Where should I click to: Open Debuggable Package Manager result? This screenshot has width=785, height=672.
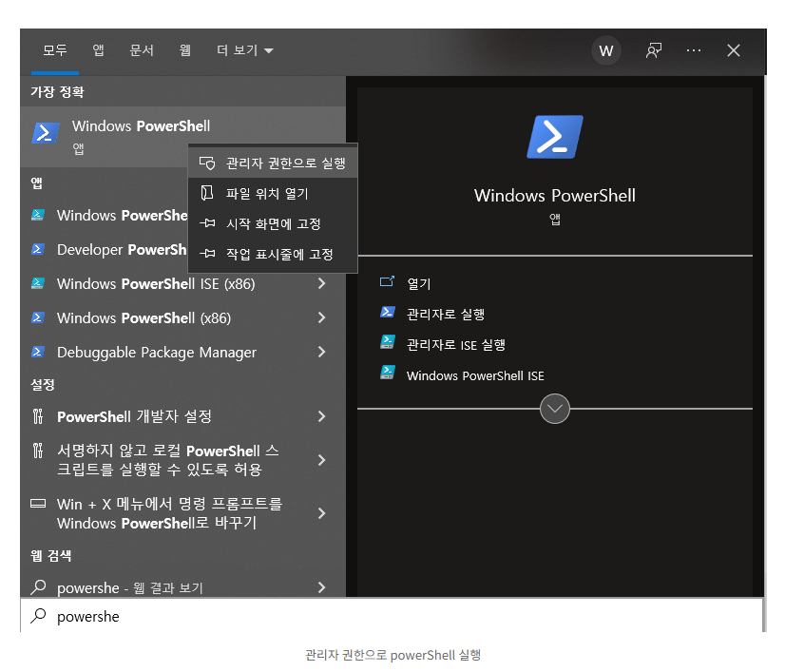point(183,352)
